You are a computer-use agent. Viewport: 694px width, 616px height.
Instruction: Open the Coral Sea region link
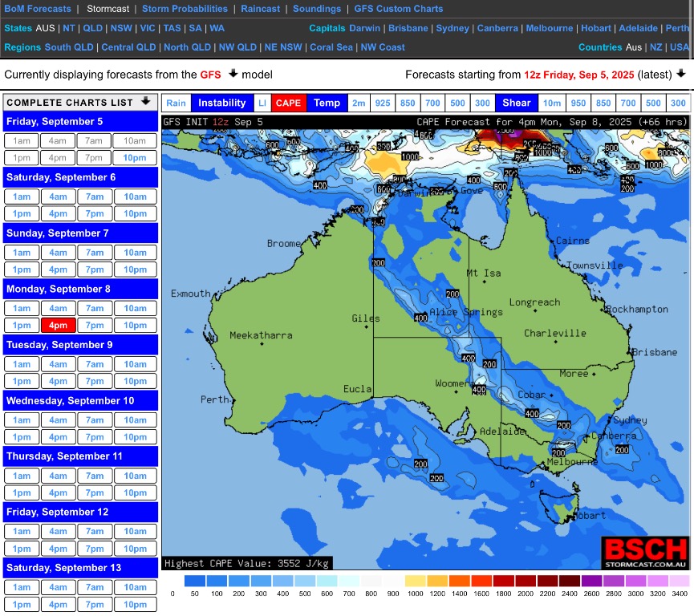[331, 47]
